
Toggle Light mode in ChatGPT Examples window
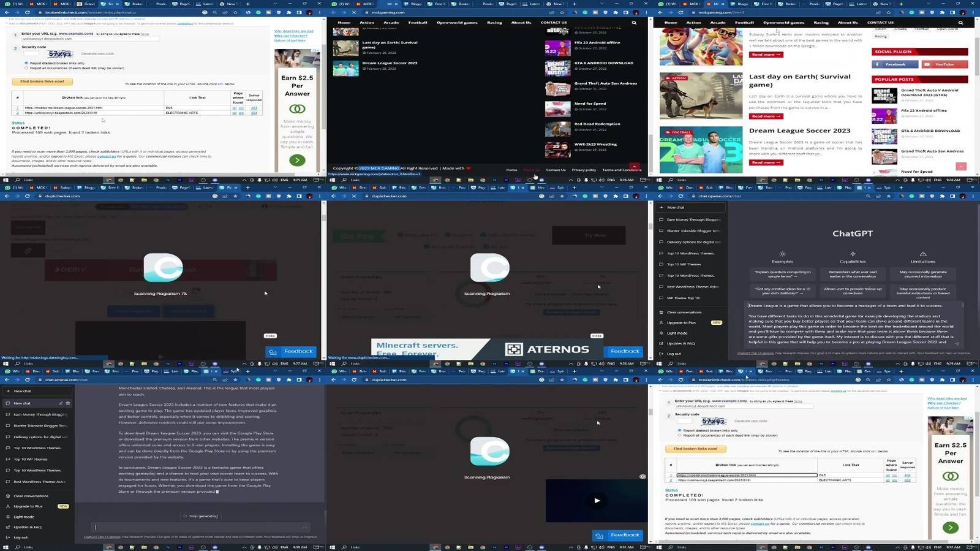click(x=677, y=333)
